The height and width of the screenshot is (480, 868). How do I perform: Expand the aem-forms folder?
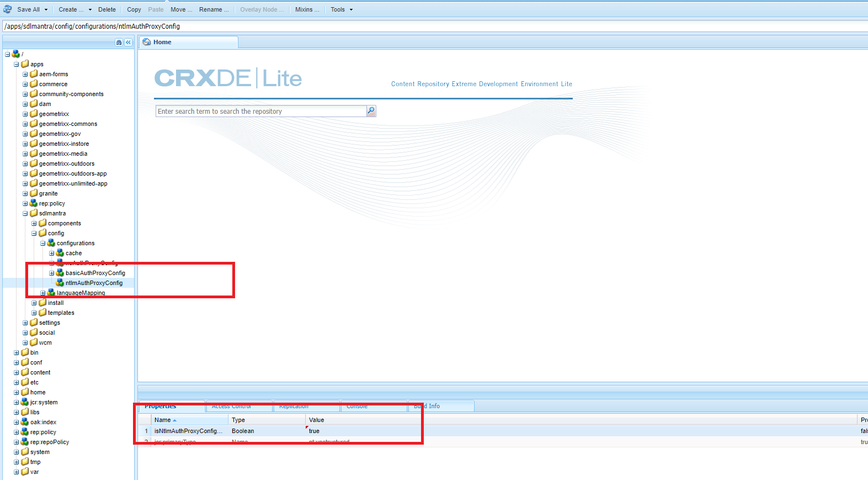(25, 74)
